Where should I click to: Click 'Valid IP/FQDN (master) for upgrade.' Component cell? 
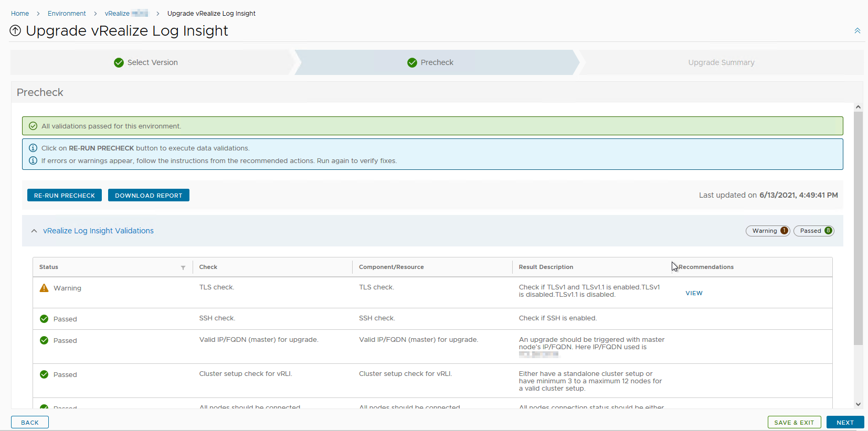[x=419, y=340]
